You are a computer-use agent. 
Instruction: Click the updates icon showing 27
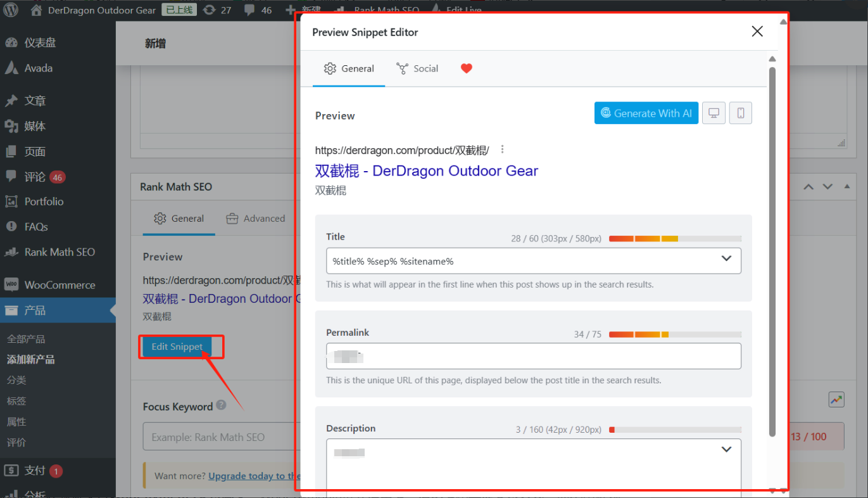[x=217, y=10]
